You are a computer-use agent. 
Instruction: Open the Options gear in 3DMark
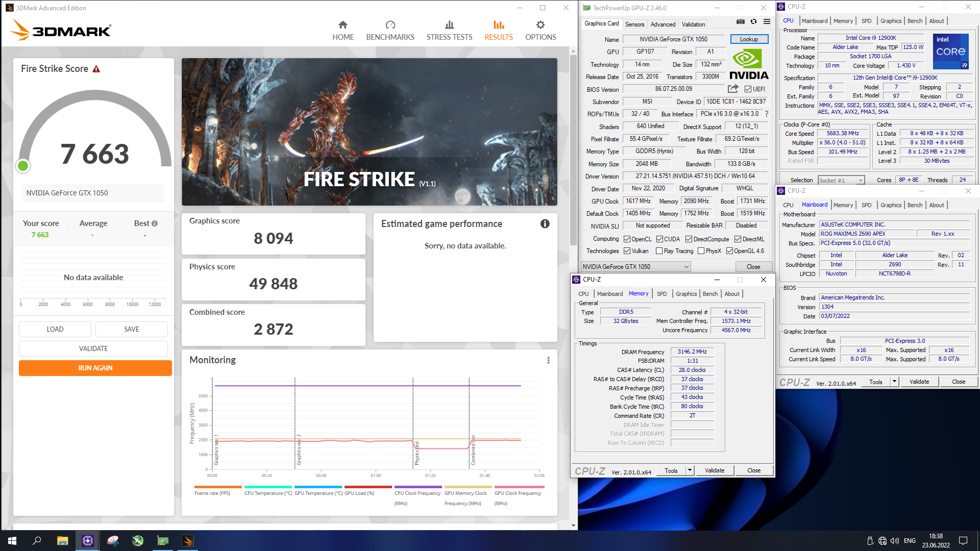click(x=541, y=24)
